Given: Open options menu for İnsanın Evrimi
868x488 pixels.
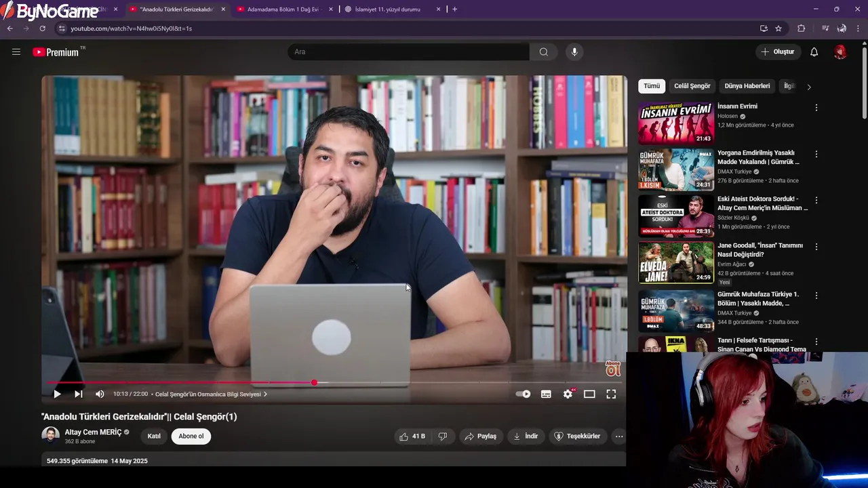Looking at the screenshot, I should [816, 108].
